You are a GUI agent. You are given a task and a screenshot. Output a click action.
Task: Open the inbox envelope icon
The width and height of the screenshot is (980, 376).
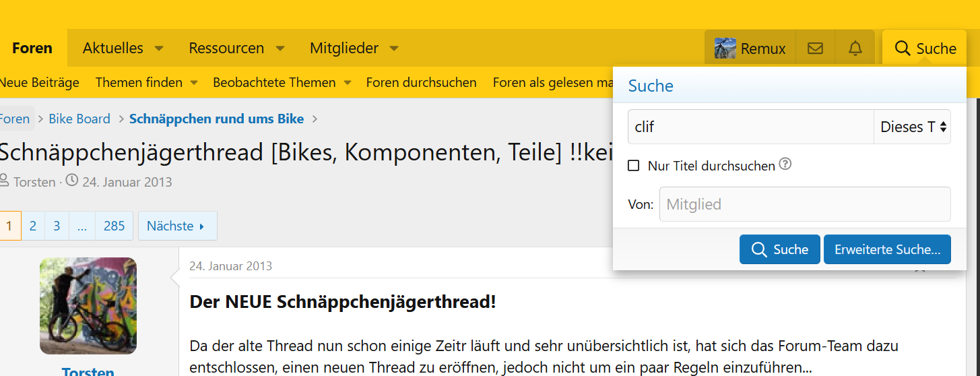(x=815, y=49)
